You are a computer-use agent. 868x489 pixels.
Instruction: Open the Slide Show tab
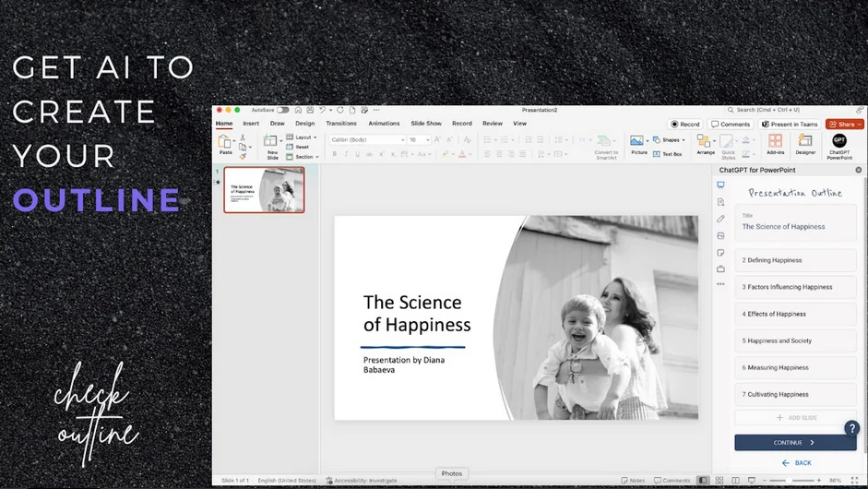(425, 124)
